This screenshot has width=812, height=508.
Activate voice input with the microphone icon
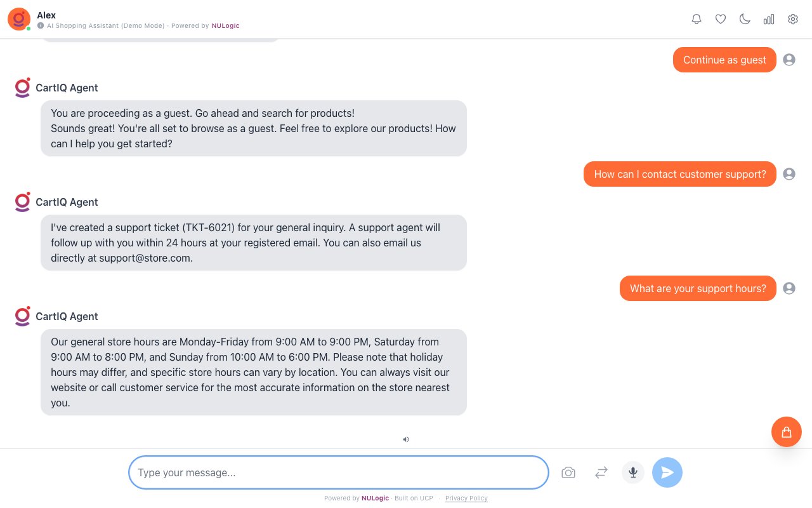tap(633, 472)
